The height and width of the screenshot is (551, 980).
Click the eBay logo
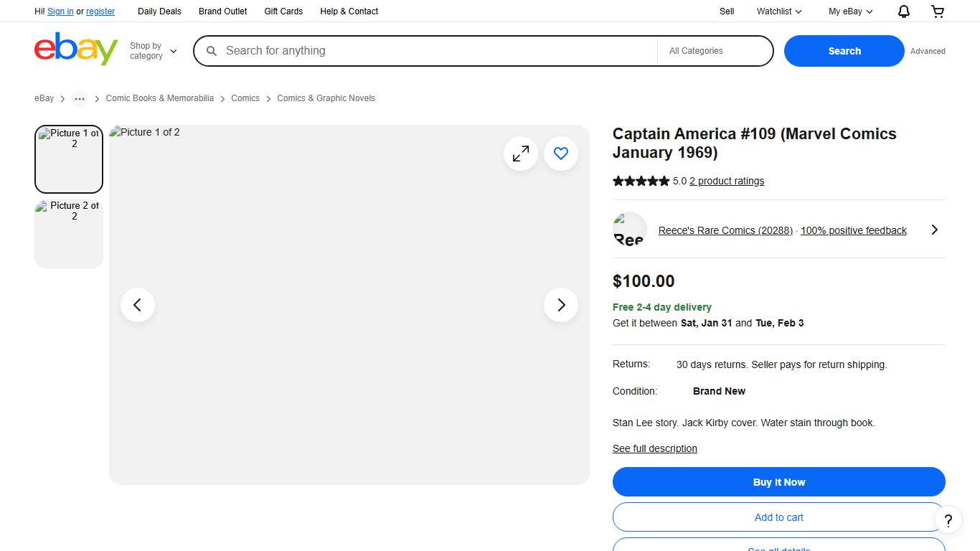click(x=75, y=50)
